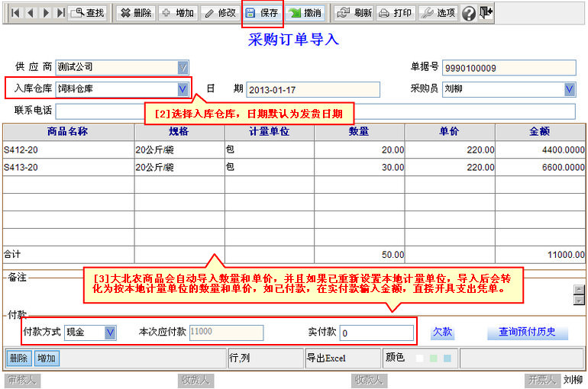Click the 撤消 undo button
588x389 pixels.
(305, 13)
